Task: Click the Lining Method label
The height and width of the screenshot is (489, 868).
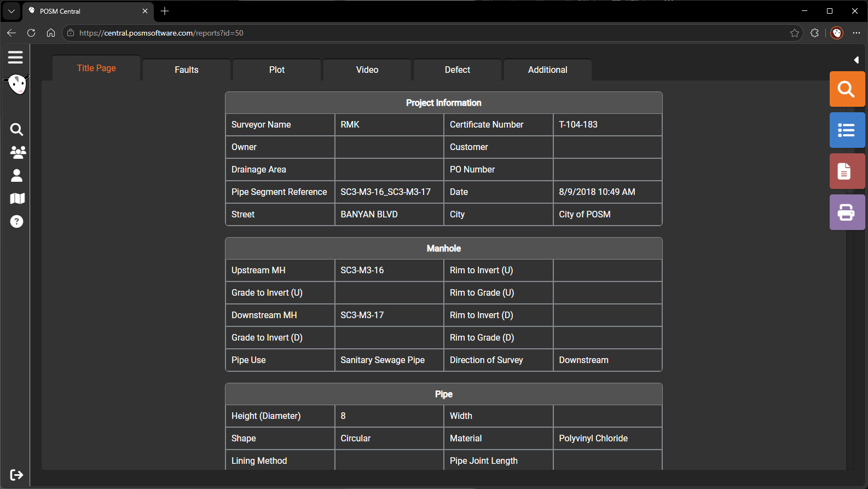Action: [x=259, y=461]
